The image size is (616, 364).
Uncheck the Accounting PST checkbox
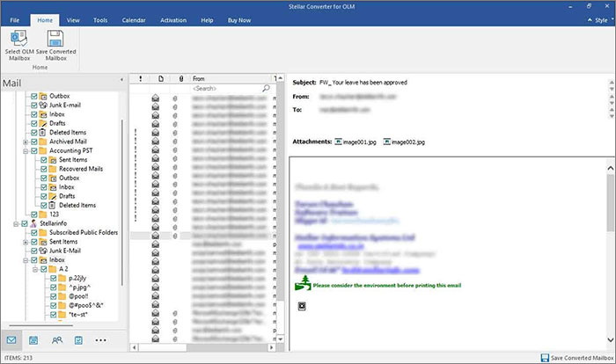34,150
